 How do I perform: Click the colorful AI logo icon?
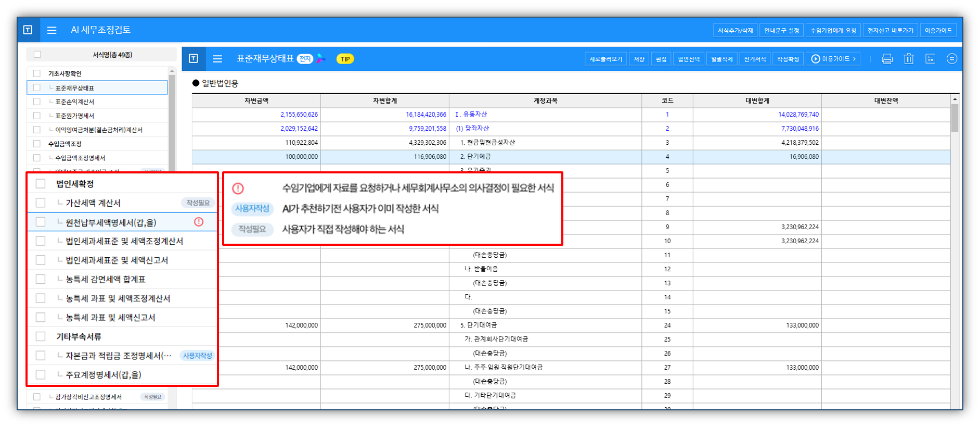point(321,59)
